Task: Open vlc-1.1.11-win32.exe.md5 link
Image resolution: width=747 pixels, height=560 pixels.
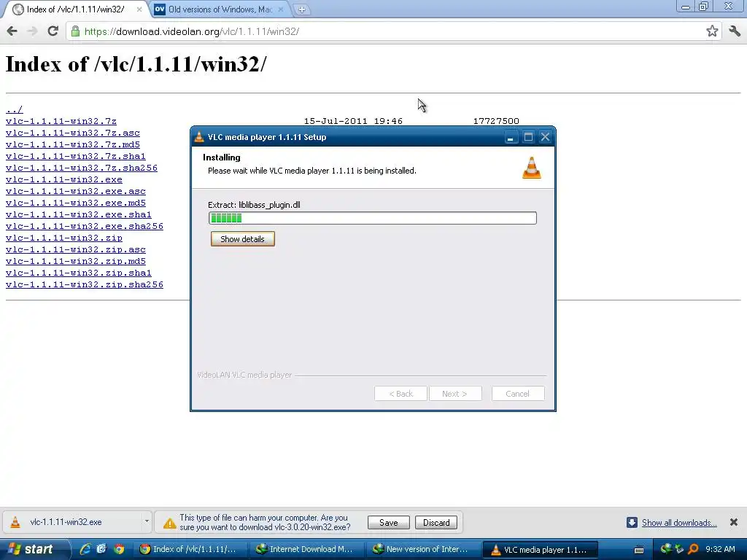Action: click(76, 203)
